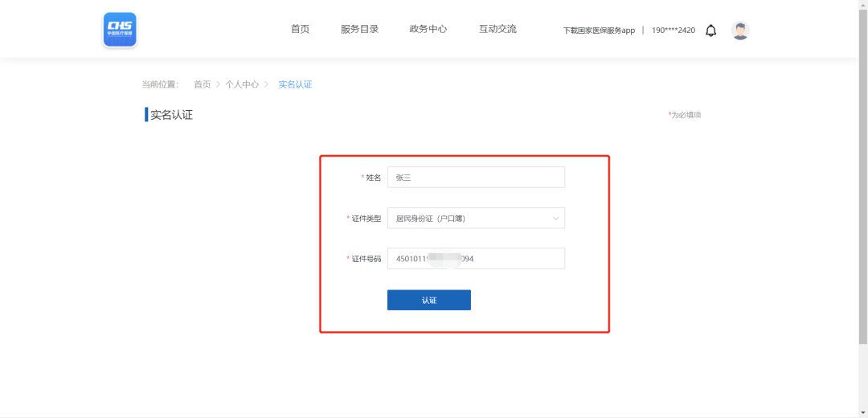868x418 pixels.
Task: Open 互动交流 in the top navigation
Action: [497, 29]
